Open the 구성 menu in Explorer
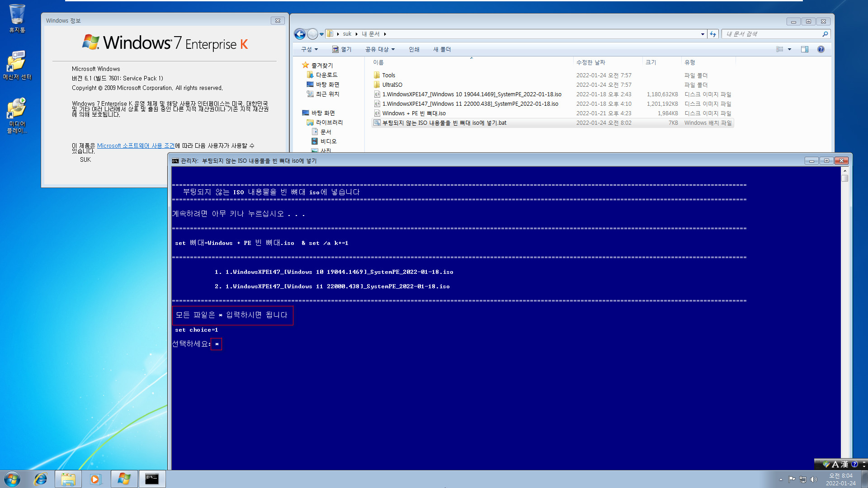Viewport: 868px width, 488px height. (310, 49)
